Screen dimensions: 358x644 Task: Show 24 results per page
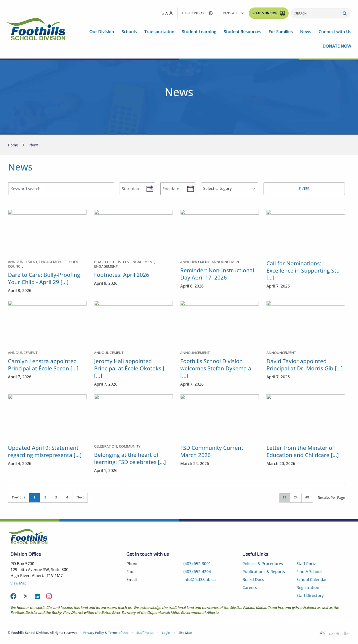pyautogui.click(x=296, y=497)
